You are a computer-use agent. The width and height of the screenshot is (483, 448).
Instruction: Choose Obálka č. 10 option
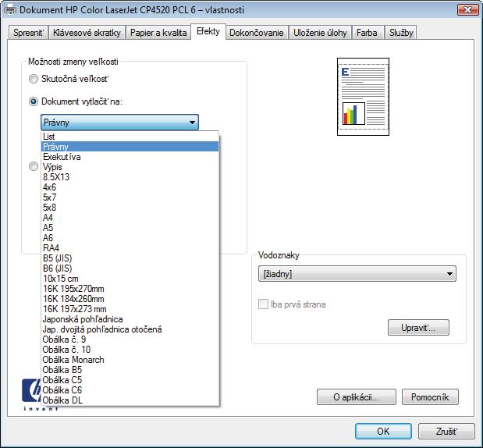click(130, 350)
